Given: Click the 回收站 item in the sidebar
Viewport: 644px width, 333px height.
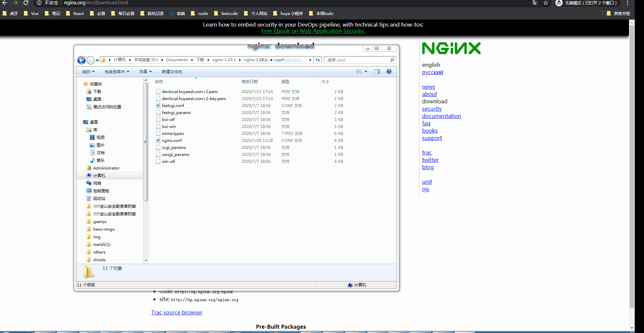Looking at the screenshot, I should click(x=99, y=198).
